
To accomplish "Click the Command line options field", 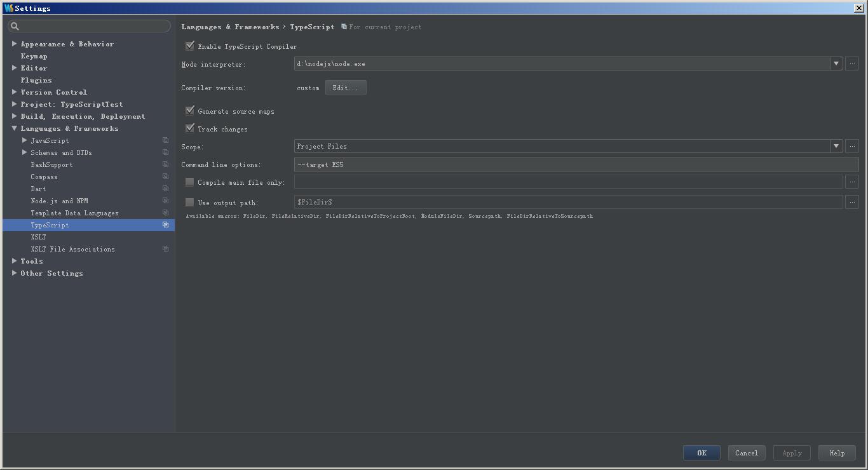I will (x=576, y=164).
